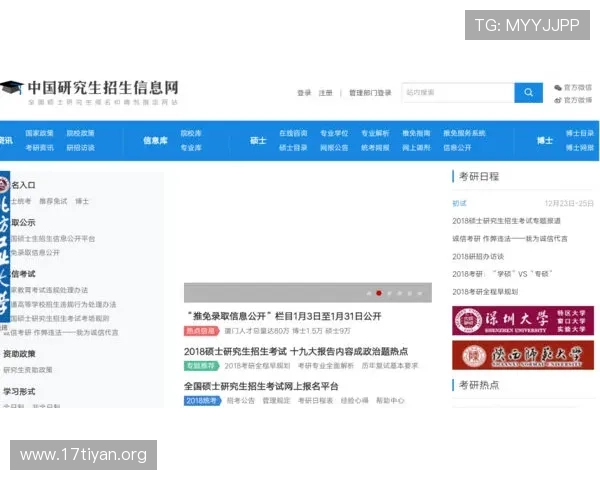
Task: Click the 热点 red tag label
Action: point(202,331)
